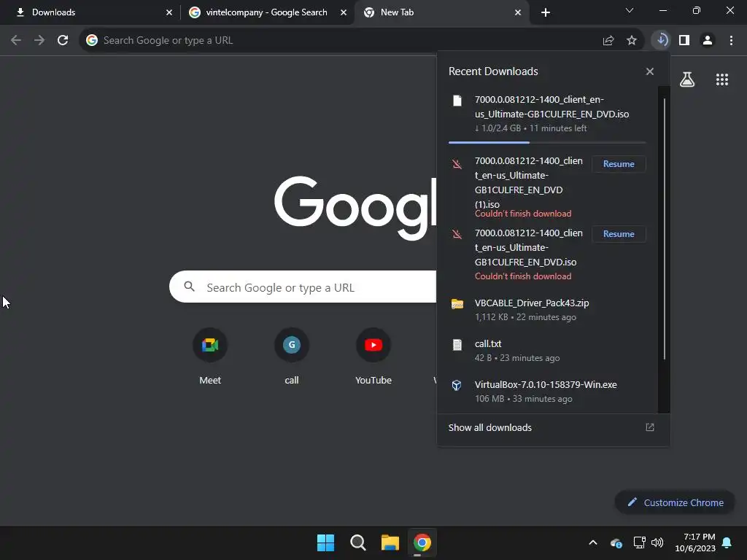
Task: Click the notification bell icon
Action: 727,542
